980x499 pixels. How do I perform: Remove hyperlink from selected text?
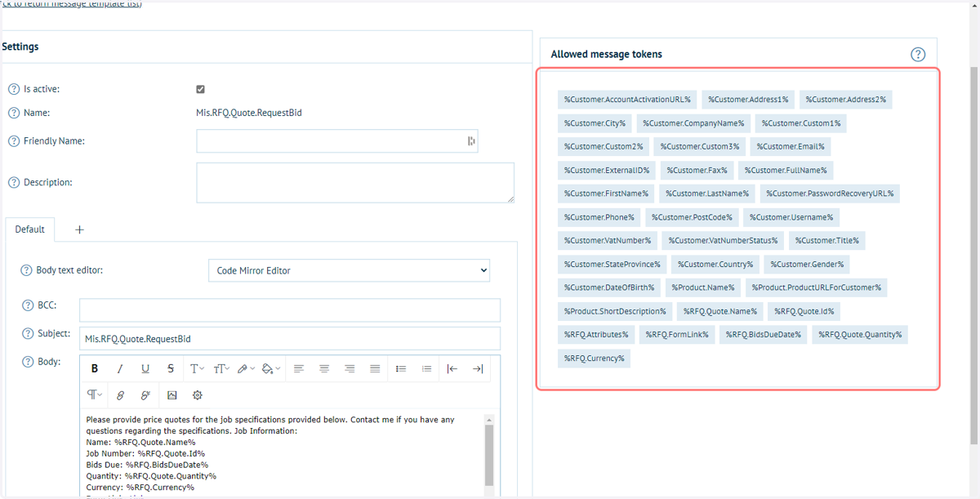pos(145,395)
